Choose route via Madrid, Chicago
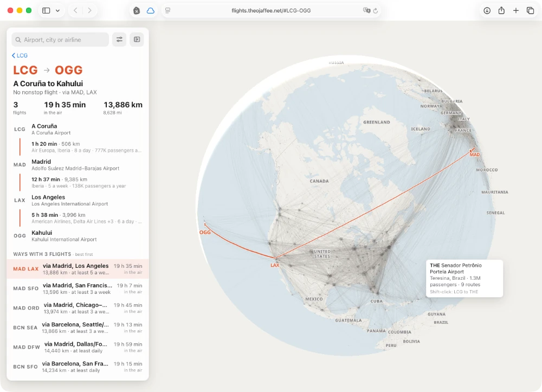Viewport: 542px width, 392px height. 78,308
